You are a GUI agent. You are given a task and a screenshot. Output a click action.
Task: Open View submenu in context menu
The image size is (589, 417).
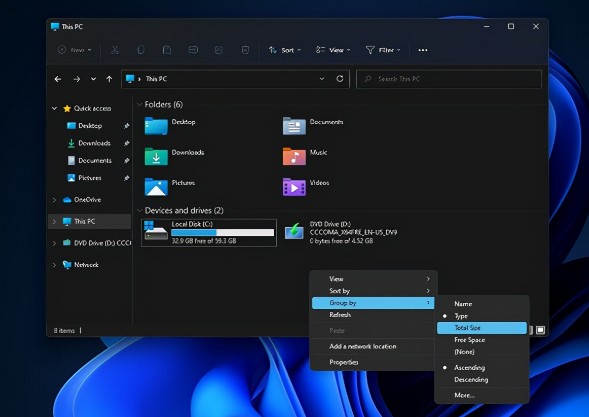(373, 279)
